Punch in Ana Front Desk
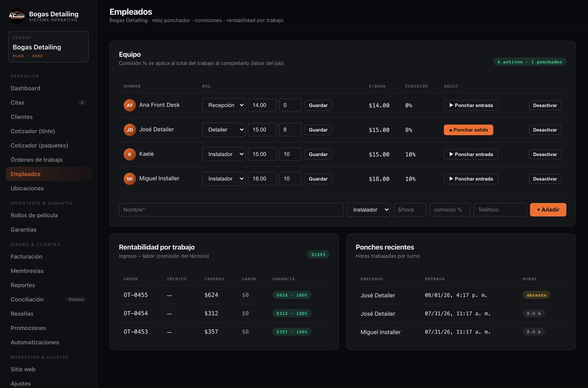This screenshot has height=388, width=588. point(471,105)
